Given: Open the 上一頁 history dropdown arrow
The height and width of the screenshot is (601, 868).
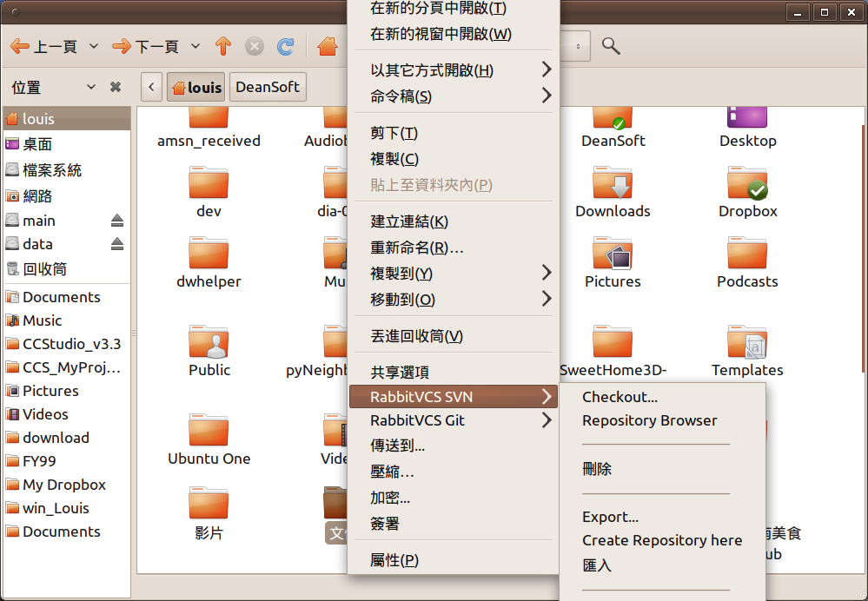Looking at the screenshot, I should click(94, 46).
